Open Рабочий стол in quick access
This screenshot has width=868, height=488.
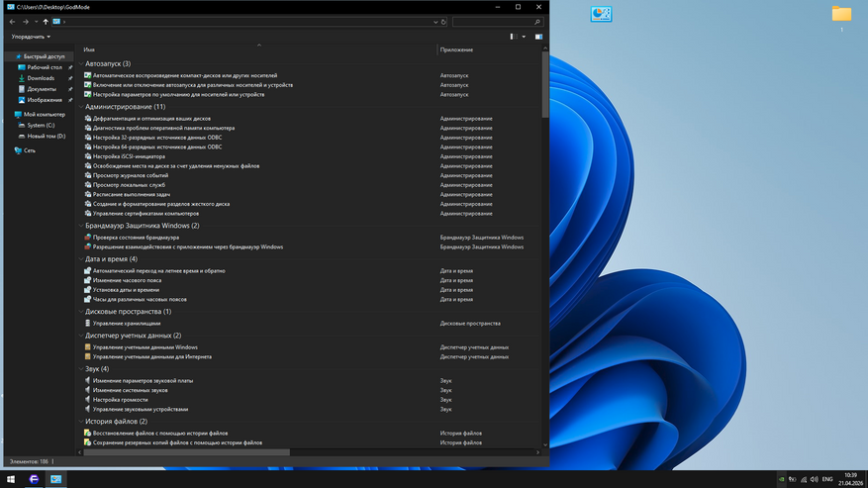pyautogui.click(x=45, y=67)
